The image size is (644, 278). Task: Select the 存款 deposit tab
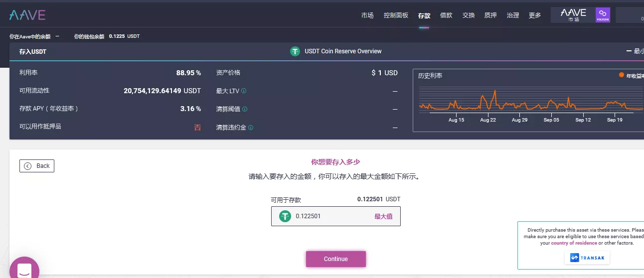pos(424,15)
